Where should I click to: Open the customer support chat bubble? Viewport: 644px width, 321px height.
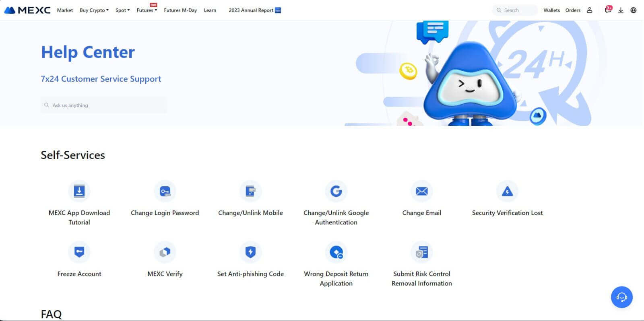621,297
